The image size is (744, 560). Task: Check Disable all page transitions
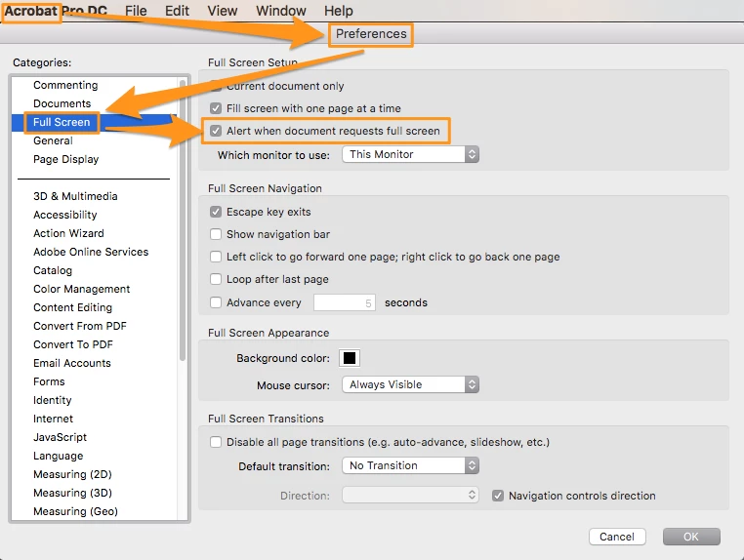point(216,442)
